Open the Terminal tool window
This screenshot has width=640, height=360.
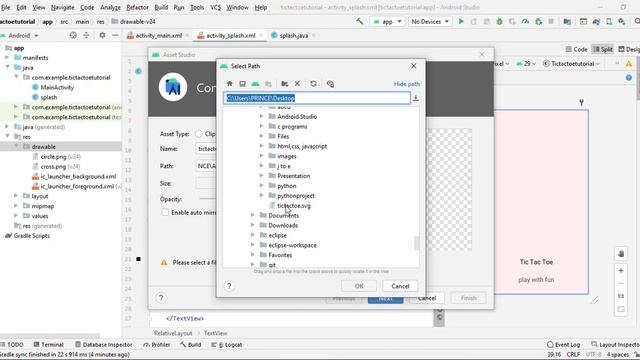(49, 344)
